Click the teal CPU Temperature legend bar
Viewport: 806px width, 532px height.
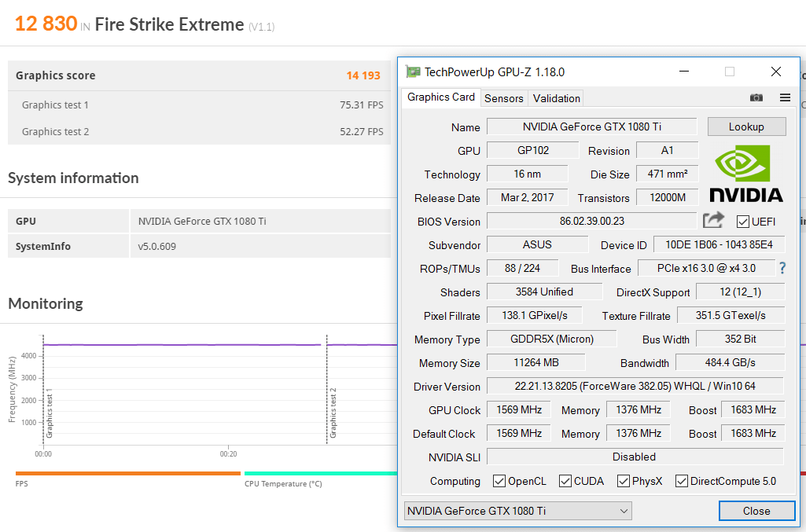[321, 473]
